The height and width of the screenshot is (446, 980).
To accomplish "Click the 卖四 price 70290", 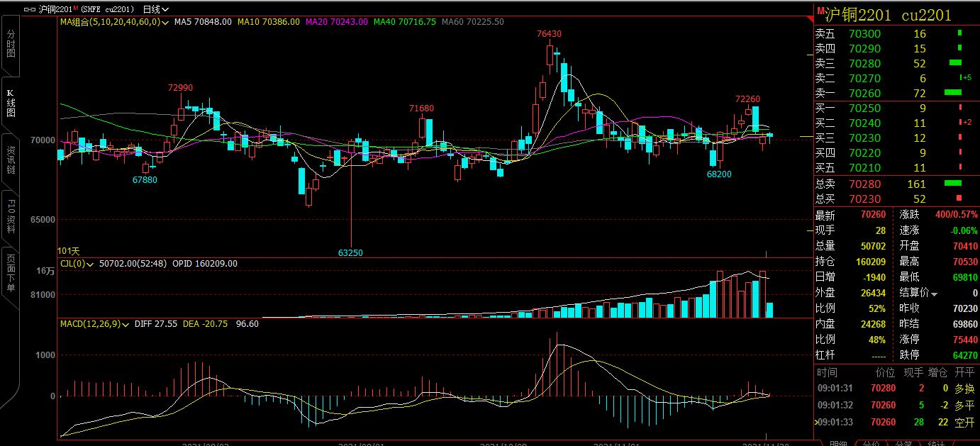I will tap(864, 49).
